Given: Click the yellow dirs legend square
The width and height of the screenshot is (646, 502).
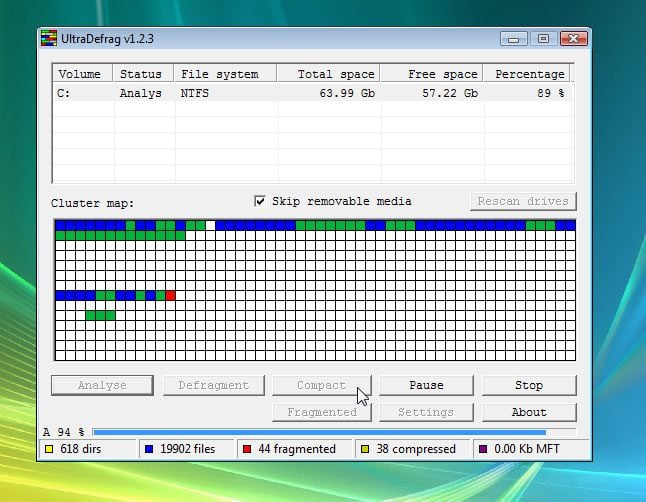Looking at the screenshot, I should [x=48, y=449].
